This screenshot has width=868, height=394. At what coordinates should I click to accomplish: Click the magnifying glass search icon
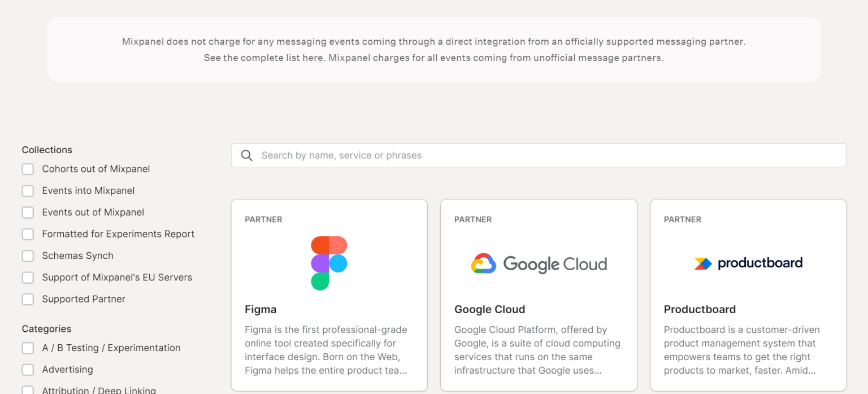[x=246, y=155]
